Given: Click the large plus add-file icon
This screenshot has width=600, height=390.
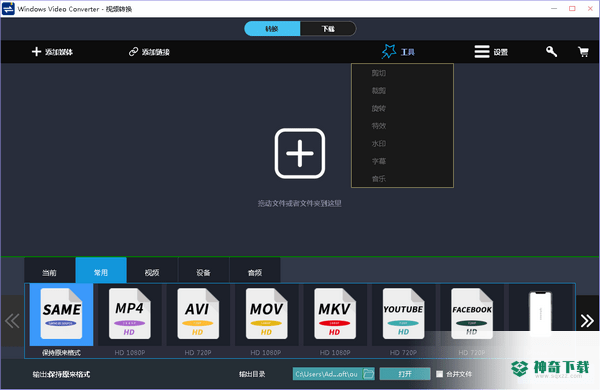Looking at the screenshot, I should [300, 153].
